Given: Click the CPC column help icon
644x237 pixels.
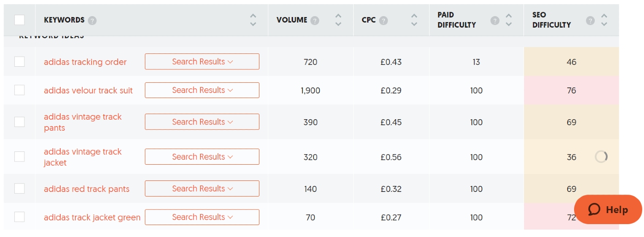Looking at the screenshot, I should coord(384,21).
